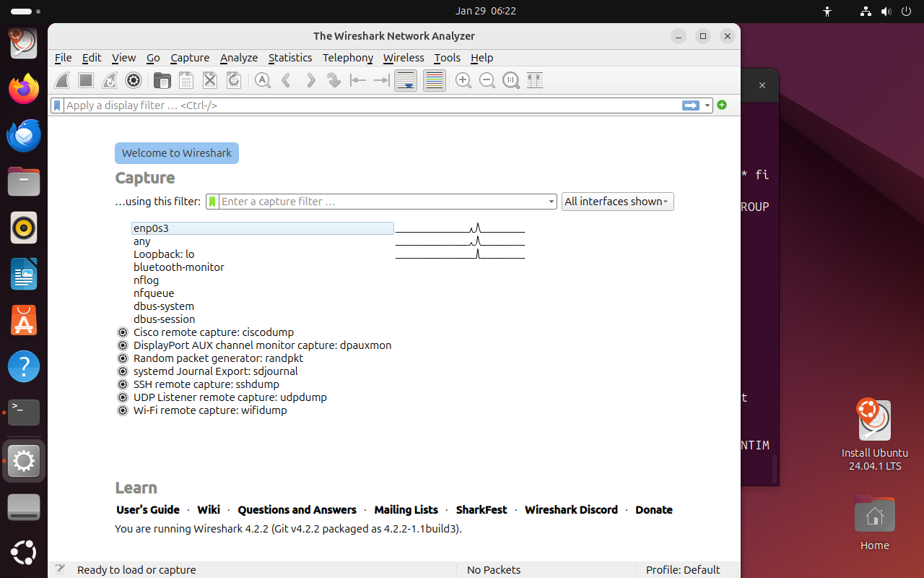Reset text to normal size icon
The width and height of the screenshot is (924, 578).
point(511,80)
